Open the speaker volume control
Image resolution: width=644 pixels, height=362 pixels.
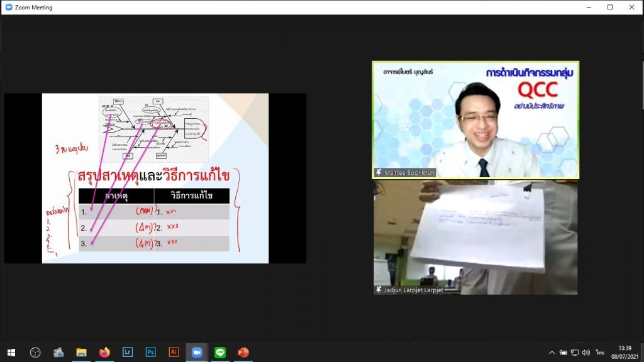586,353
